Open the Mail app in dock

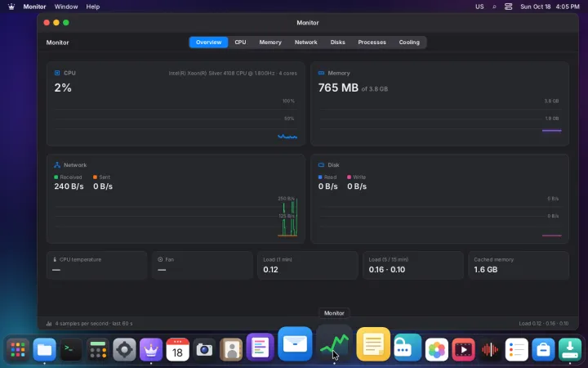tap(295, 344)
